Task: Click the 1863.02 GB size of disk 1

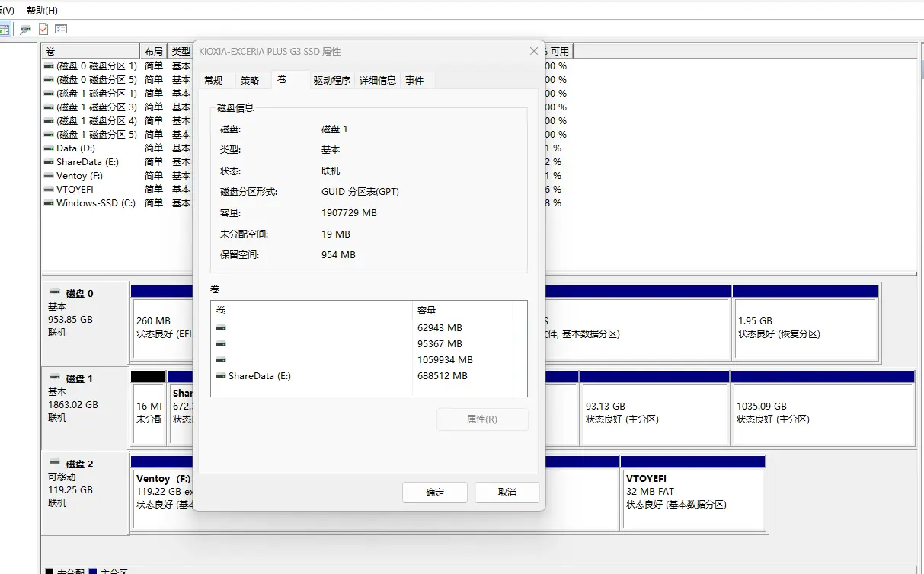Action: coord(73,405)
